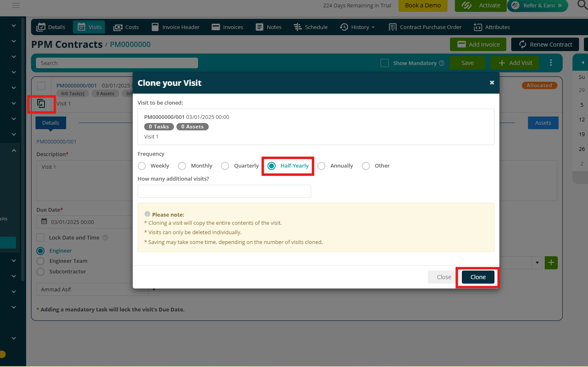Screen dimensions: 588x367
Task: Select the Half-Yearly frequency option
Action: [x=272, y=166]
